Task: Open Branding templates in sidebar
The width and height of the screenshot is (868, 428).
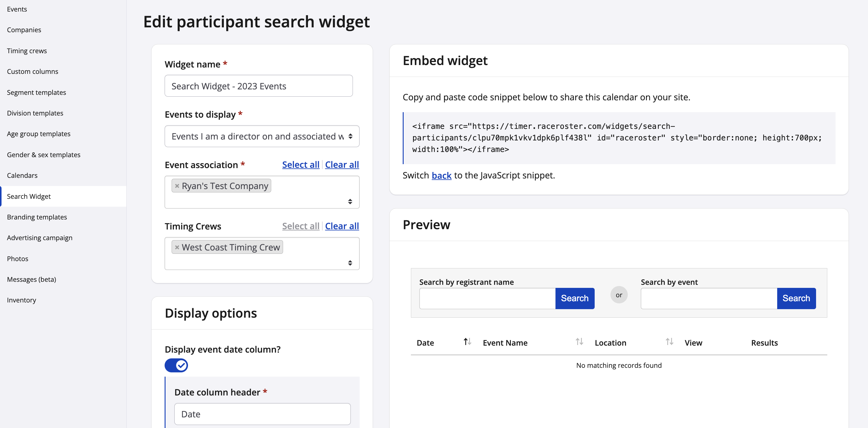Action: (x=37, y=217)
